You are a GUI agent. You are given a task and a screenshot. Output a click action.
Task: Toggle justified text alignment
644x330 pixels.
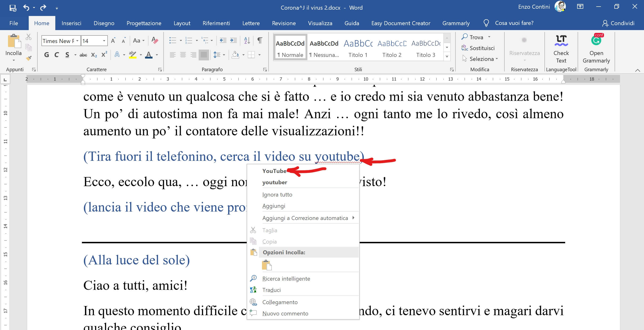pos(204,55)
